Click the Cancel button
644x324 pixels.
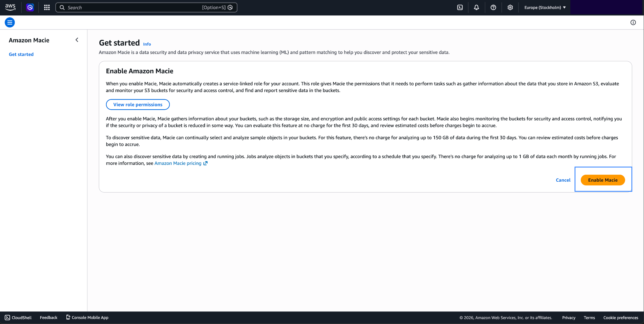[x=563, y=180]
